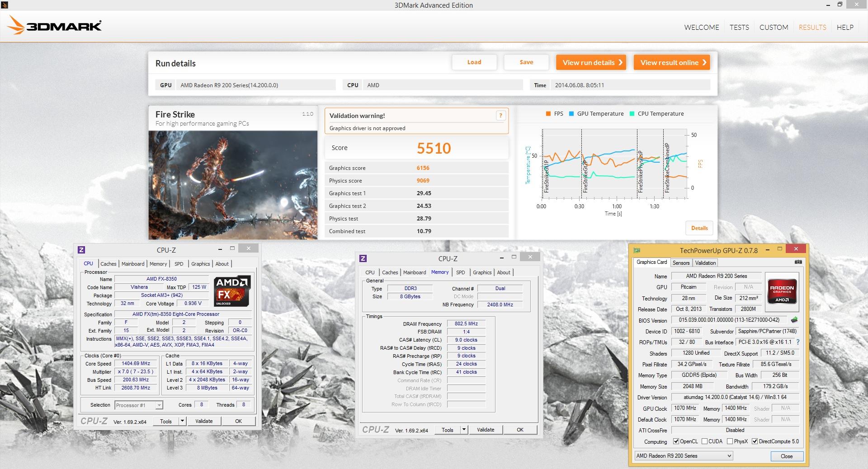This screenshot has width=868, height=469.
Task: Click the Core Speed value 1404.69 MHz
Action: 136,363
